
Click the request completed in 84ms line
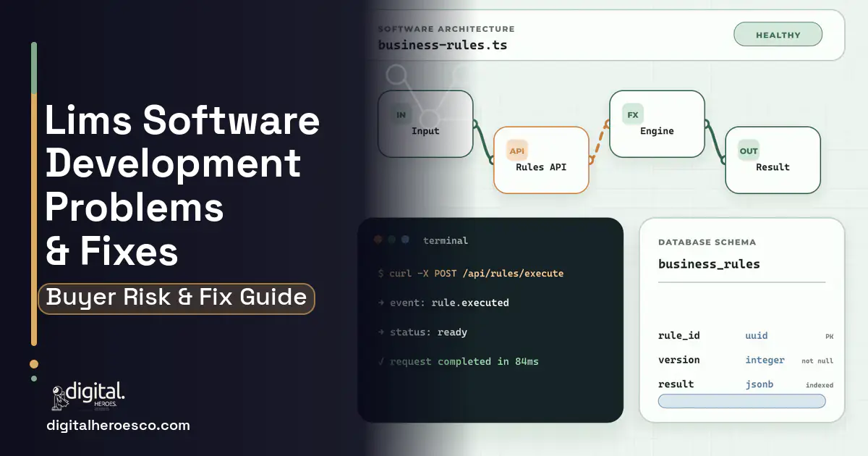[459, 361]
